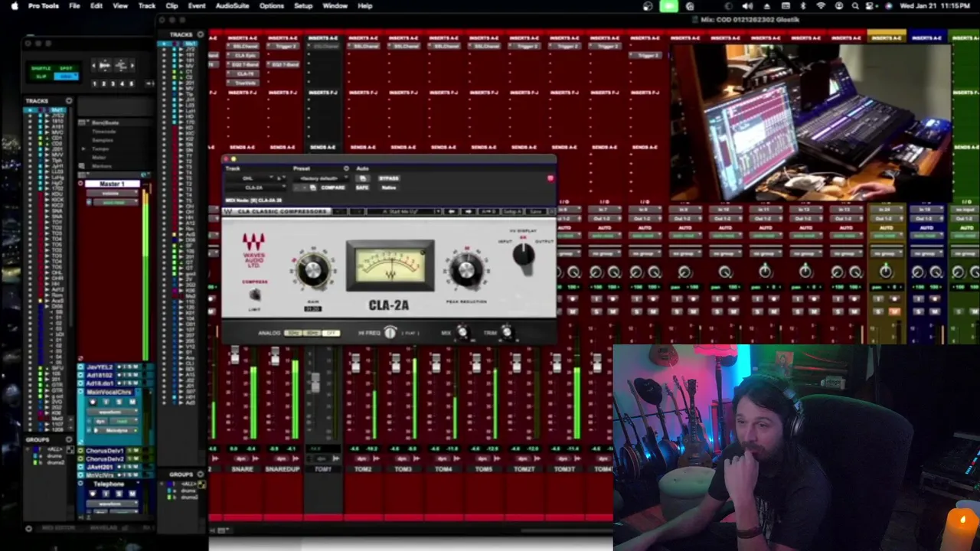Viewport: 980px width, 551px height.
Task: Click the Setup A button
Action: click(x=511, y=211)
